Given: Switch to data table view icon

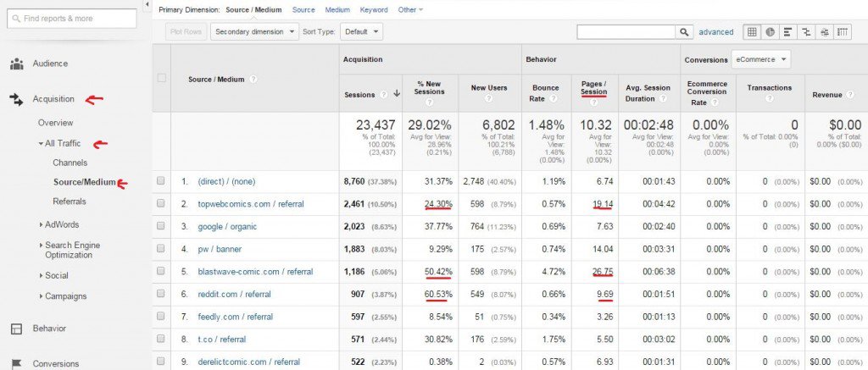Looking at the screenshot, I should tap(752, 32).
